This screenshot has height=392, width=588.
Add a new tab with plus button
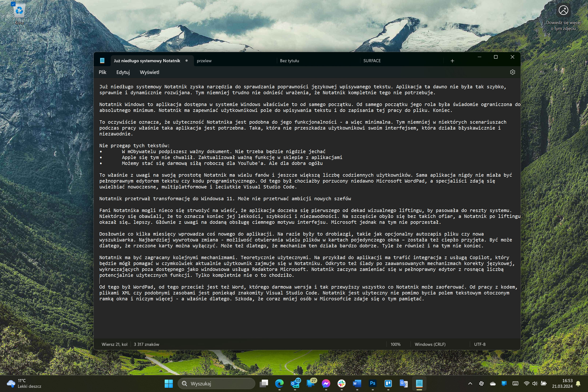[452, 61]
